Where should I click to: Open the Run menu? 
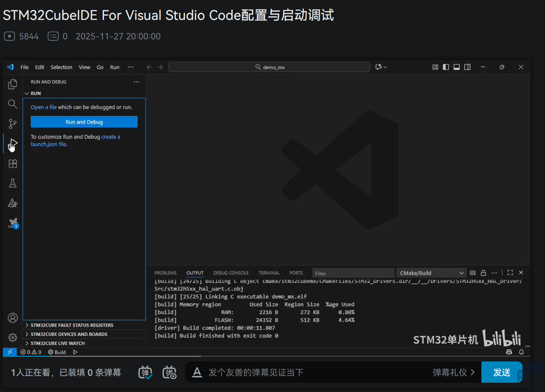click(x=115, y=67)
